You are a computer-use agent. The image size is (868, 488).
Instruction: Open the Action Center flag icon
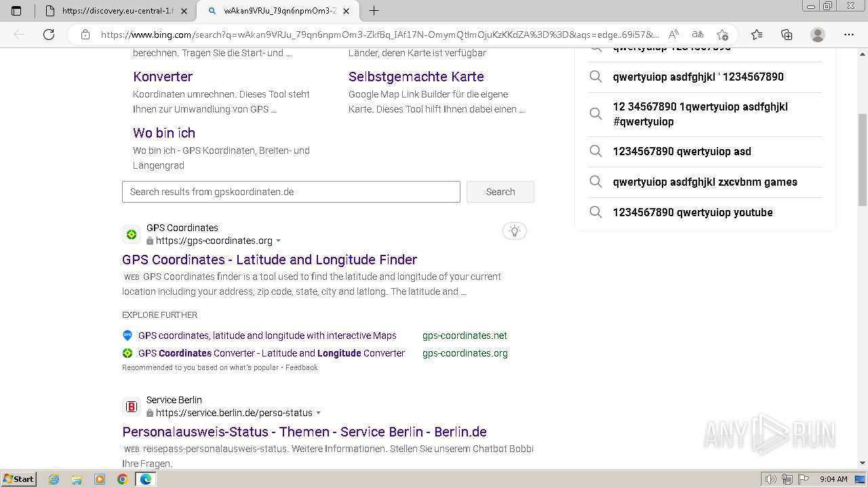click(804, 479)
